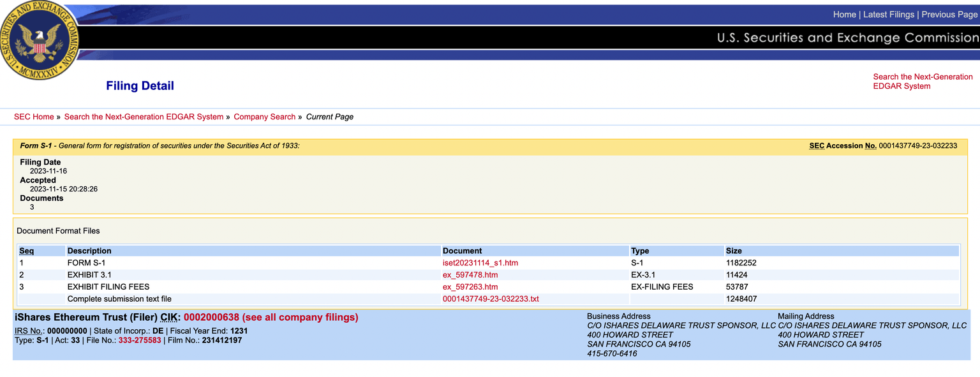Click the Filing Detail page heading
This screenshot has width=980, height=377.
point(140,85)
